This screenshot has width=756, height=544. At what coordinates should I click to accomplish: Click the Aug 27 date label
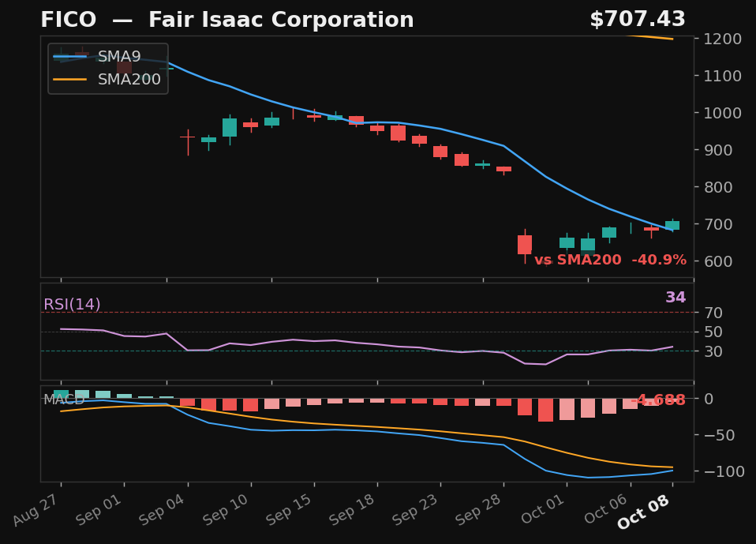(x=36, y=510)
